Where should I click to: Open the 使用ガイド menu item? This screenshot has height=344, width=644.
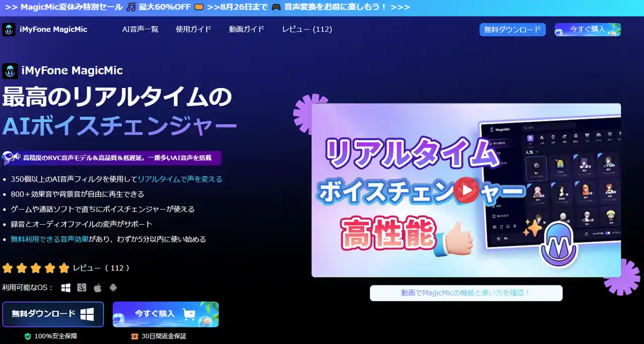click(x=194, y=29)
